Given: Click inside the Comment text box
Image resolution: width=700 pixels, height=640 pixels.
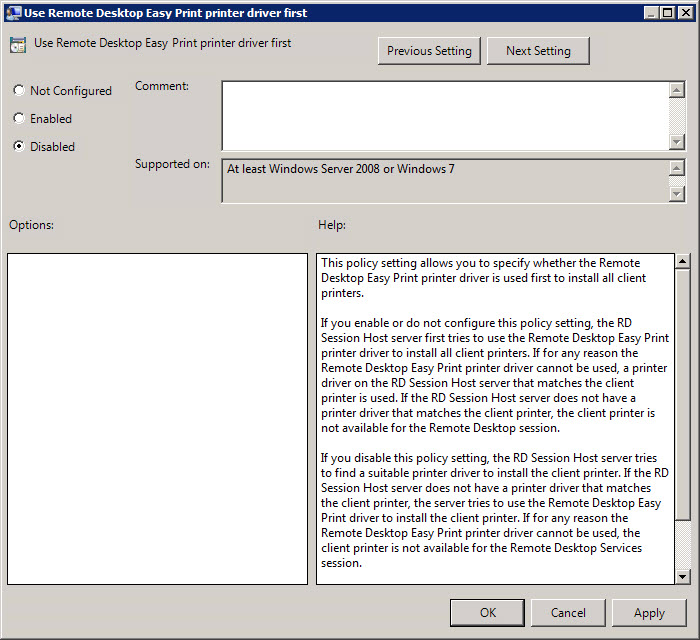Looking at the screenshot, I should tap(446, 116).
